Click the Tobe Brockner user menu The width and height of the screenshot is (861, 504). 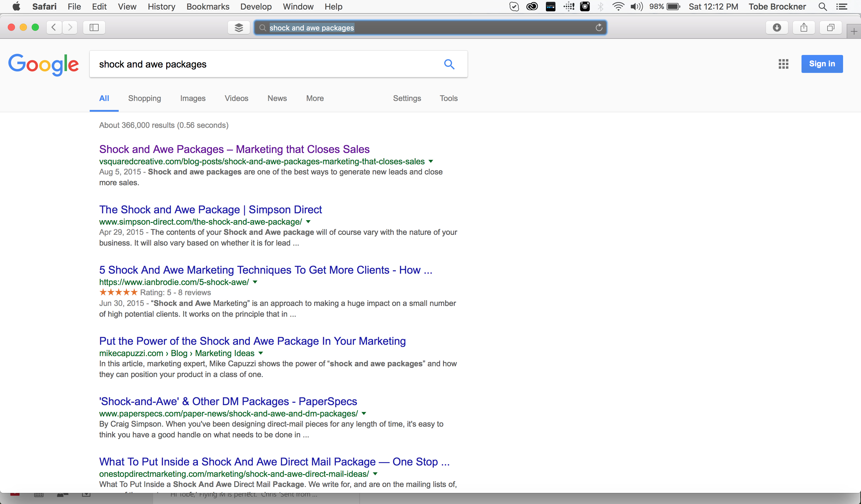point(777,7)
